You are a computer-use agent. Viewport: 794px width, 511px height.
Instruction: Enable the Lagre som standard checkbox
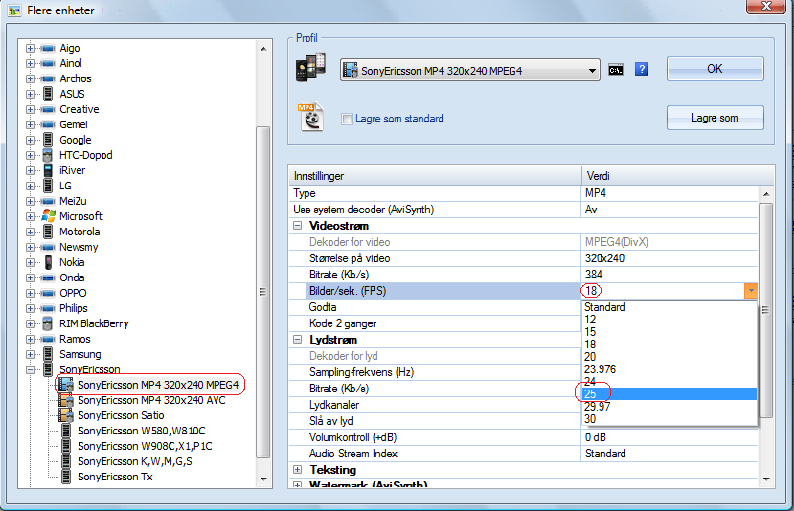tap(347, 119)
